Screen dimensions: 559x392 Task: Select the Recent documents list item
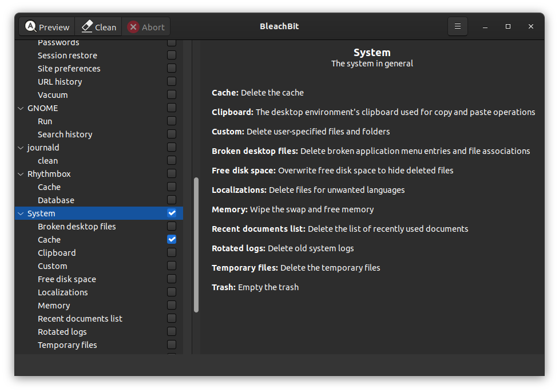click(x=80, y=319)
